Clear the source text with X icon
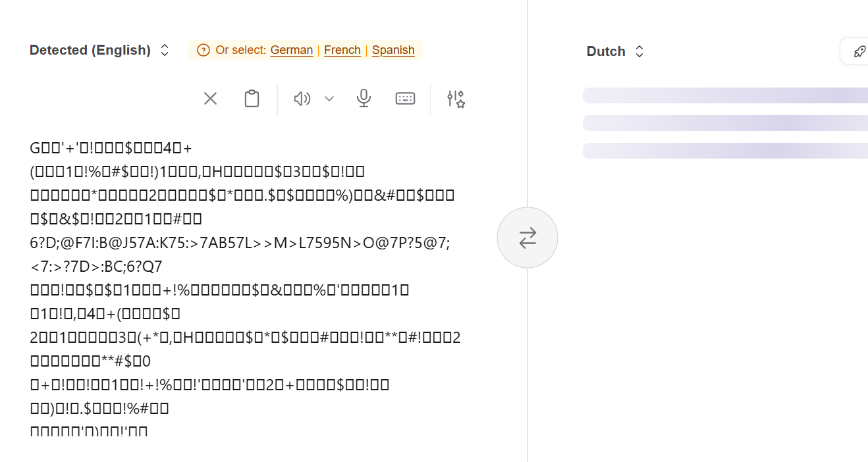The width and height of the screenshot is (868, 462). (210, 99)
